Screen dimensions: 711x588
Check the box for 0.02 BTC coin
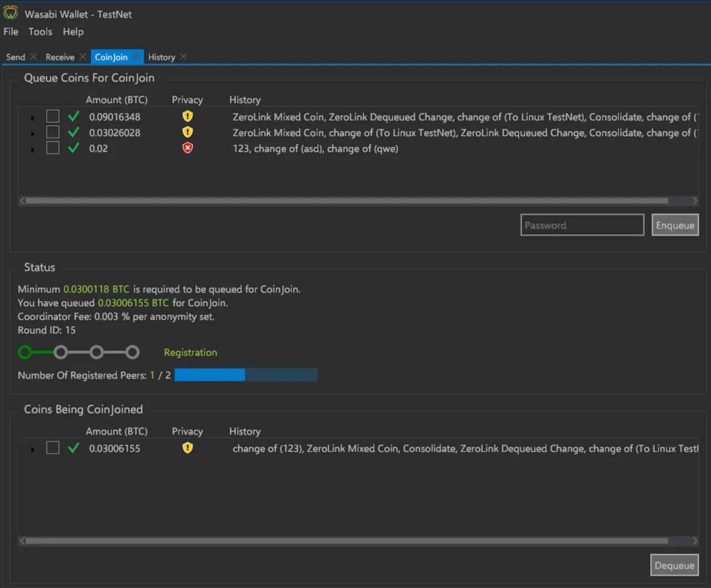(x=53, y=148)
